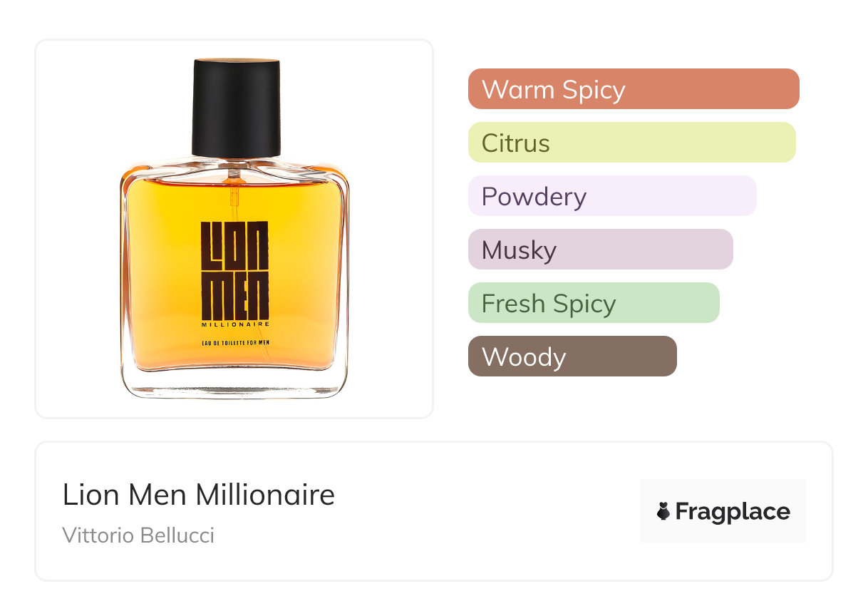Open the perfume bottle product image

(234, 229)
